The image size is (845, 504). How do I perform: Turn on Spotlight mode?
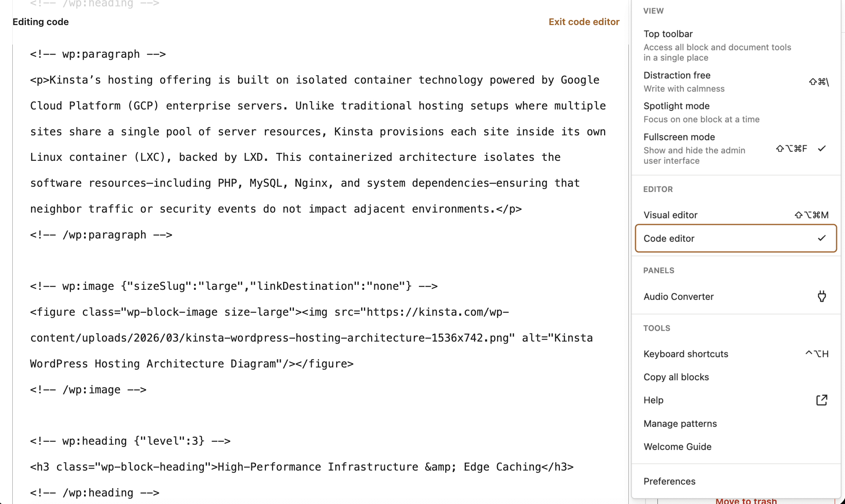pyautogui.click(x=736, y=112)
